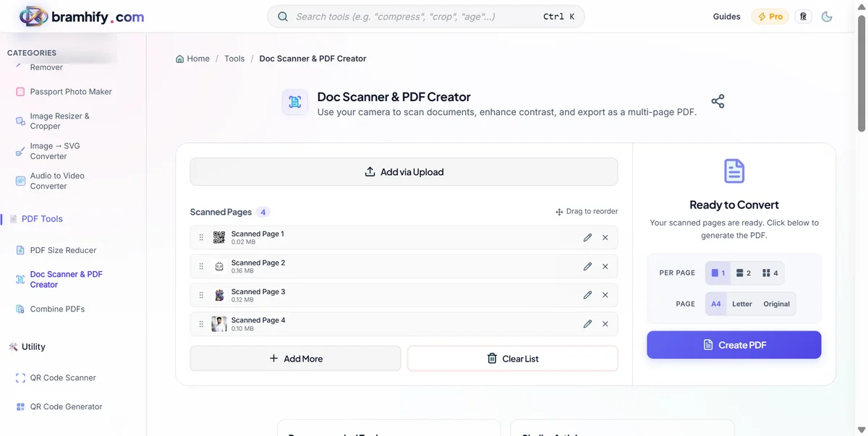This screenshot has width=868, height=436.
Task: Click the PDF Size Reducer sidebar icon
Action: pos(20,250)
